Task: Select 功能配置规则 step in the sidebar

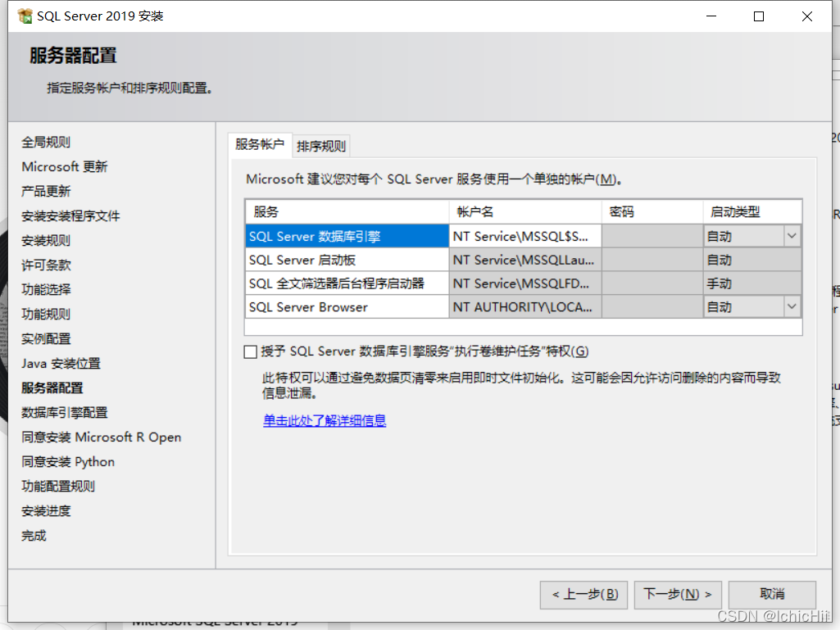Action: click(58, 487)
